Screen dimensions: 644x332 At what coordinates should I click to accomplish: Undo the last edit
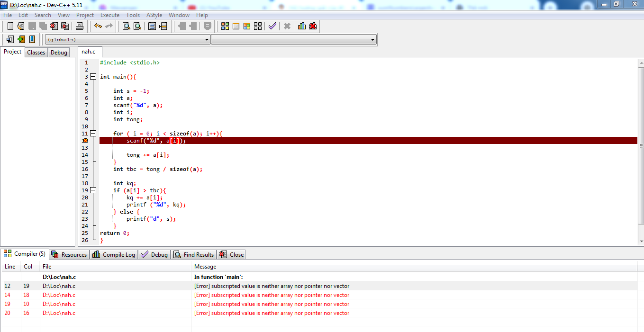tap(98, 26)
